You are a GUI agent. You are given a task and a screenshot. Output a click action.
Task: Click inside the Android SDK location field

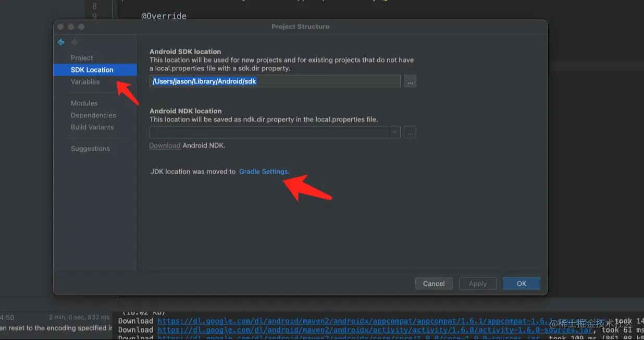click(x=275, y=81)
